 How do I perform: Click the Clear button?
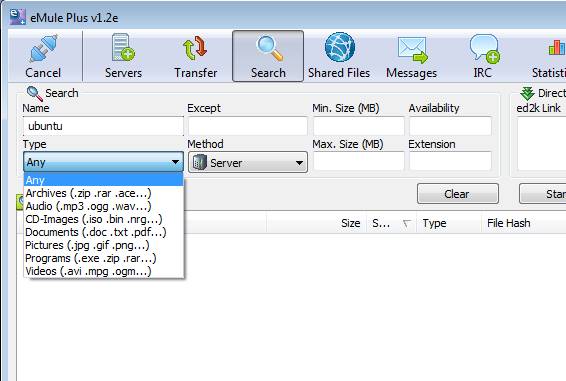[458, 194]
